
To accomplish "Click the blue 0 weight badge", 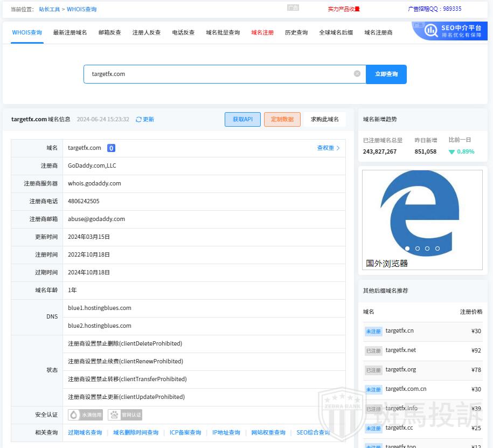I will pyautogui.click(x=111, y=148).
